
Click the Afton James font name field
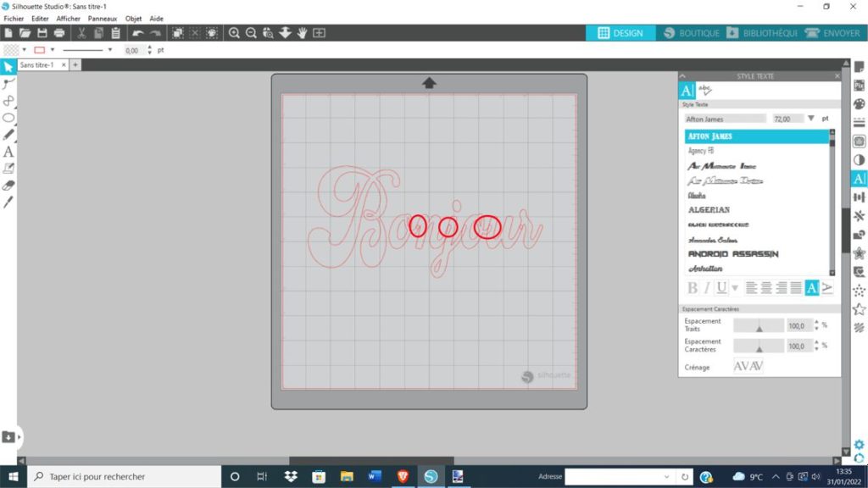point(726,119)
